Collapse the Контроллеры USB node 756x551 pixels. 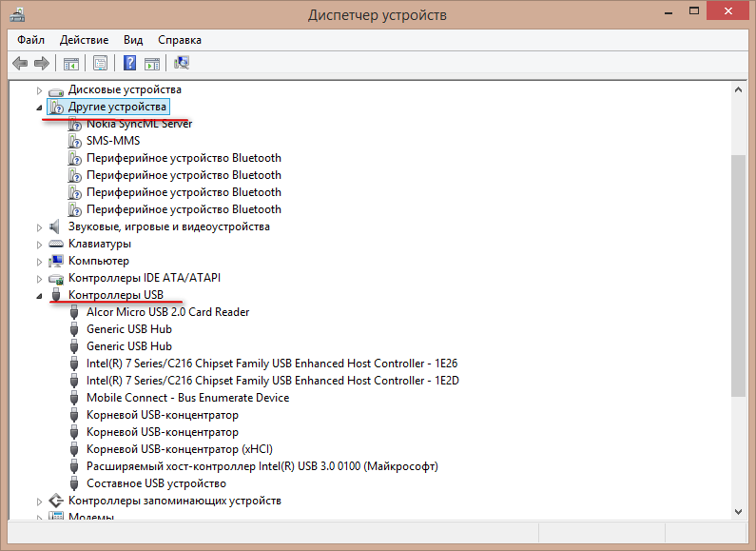click(40, 296)
